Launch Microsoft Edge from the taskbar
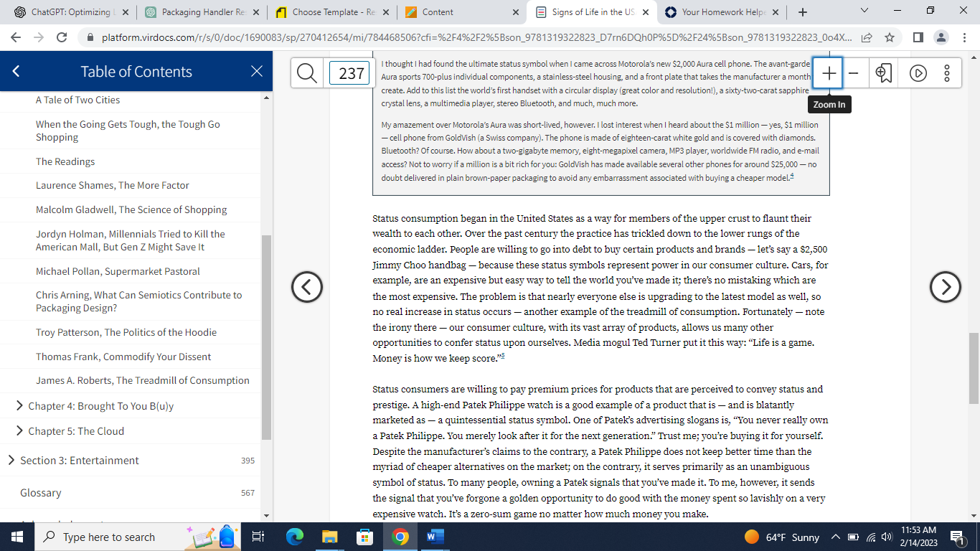This screenshot has height=551, width=980. tap(294, 537)
